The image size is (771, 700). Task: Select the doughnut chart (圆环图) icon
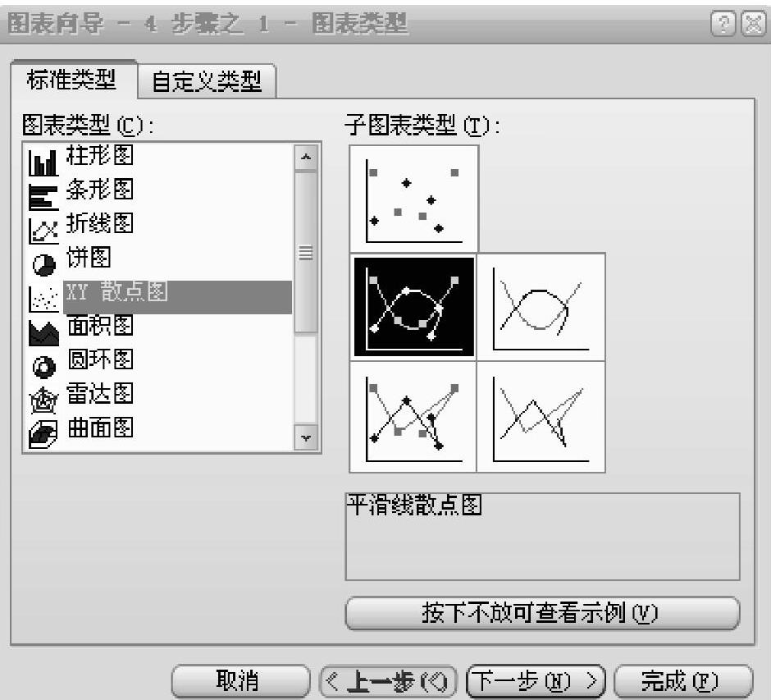click(43, 367)
